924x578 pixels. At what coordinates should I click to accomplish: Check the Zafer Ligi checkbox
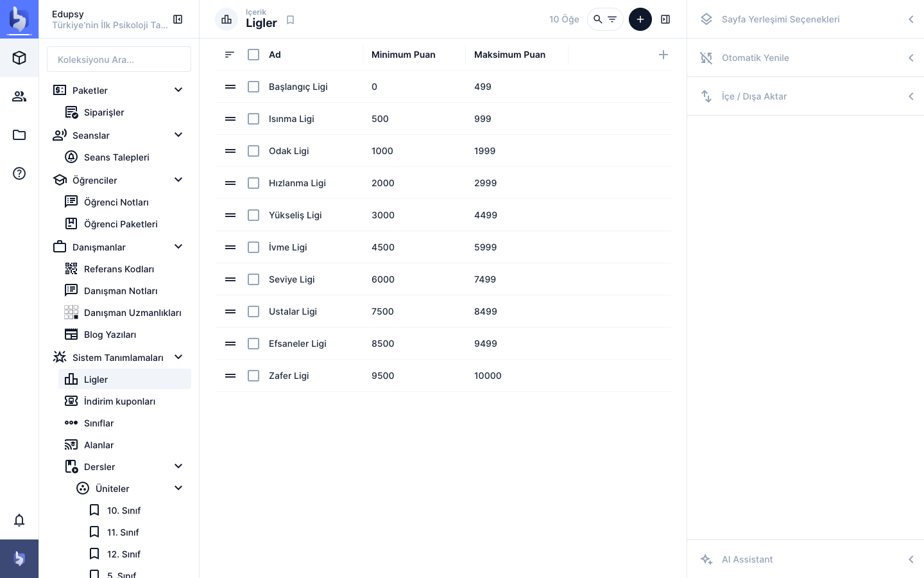[x=253, y=376]
